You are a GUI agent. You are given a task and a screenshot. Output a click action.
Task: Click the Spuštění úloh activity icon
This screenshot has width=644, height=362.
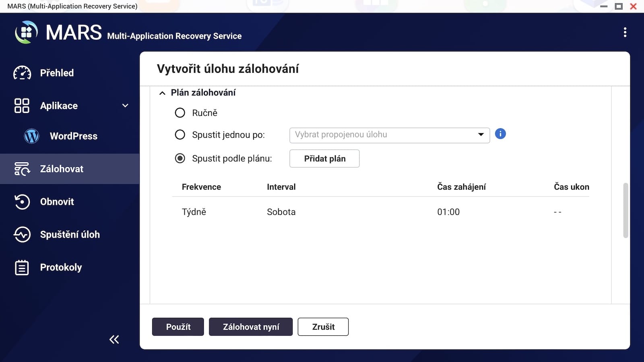22,234
